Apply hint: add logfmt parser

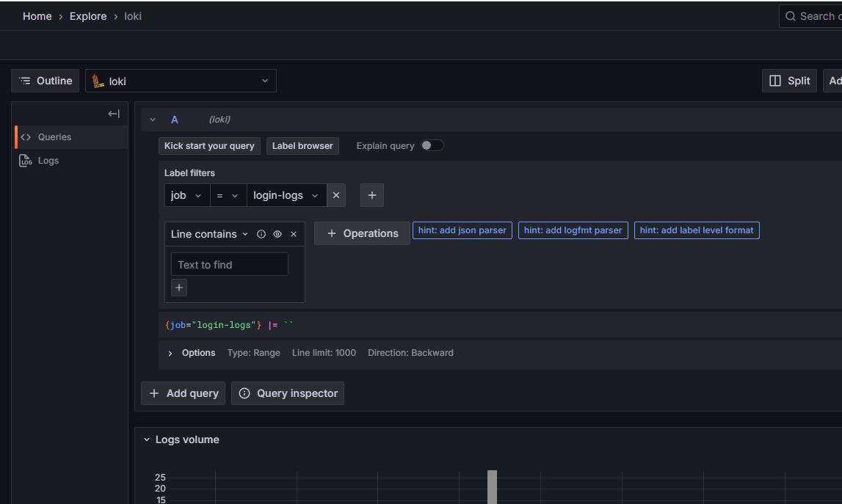tap(573, 230)
